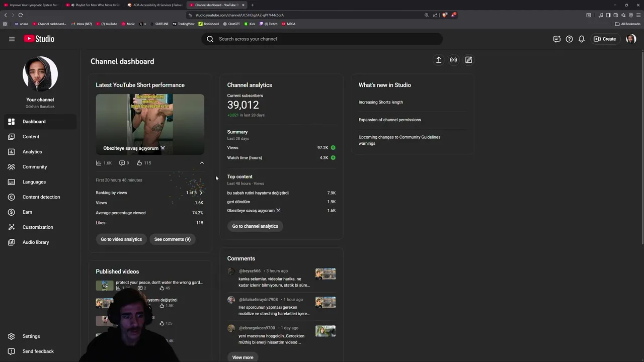The height and width of the screenshot is (362, 644).
Task: Open top content 'bu sabah rutini hayatımı değiştirdi'
Action: (x=258, y=193)
